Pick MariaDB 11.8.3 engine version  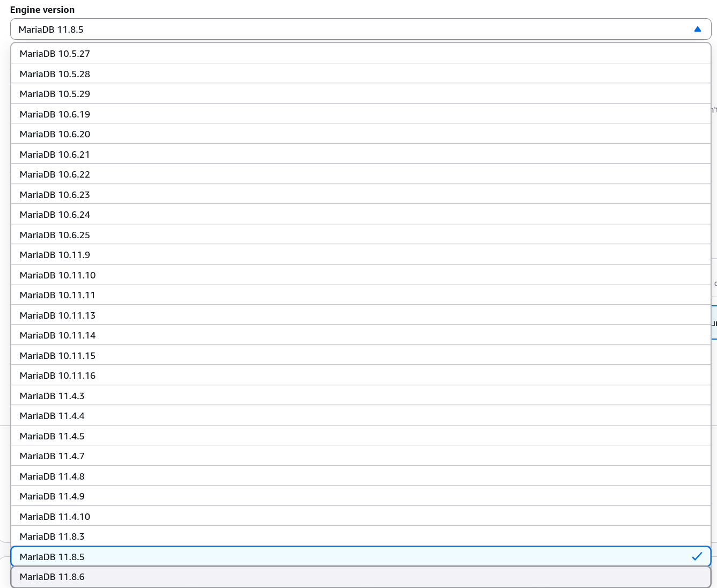pyautogui.click(x=52, y=536)
